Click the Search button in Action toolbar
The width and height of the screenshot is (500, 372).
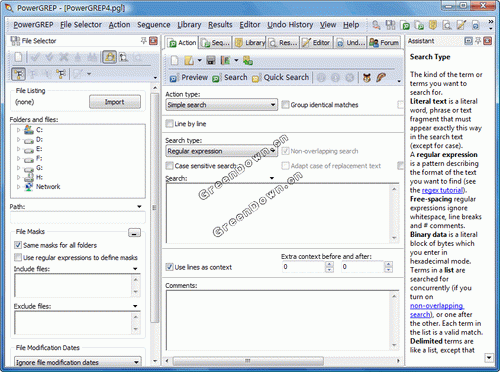coord(230,78)
